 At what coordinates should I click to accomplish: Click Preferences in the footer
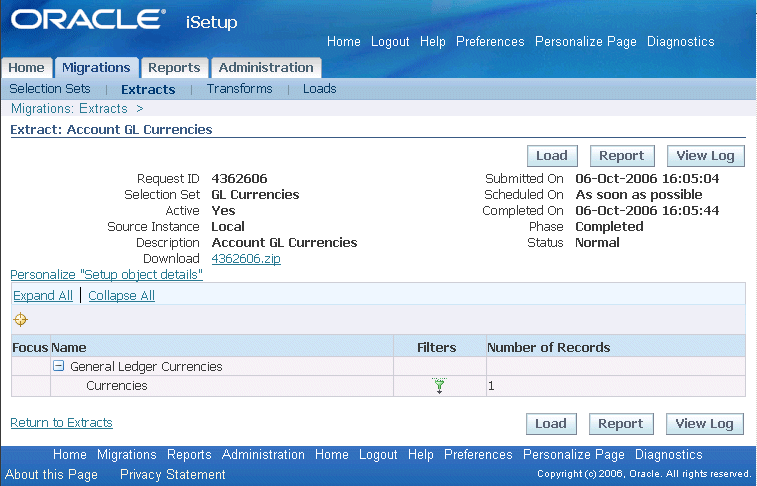[478, 455]
